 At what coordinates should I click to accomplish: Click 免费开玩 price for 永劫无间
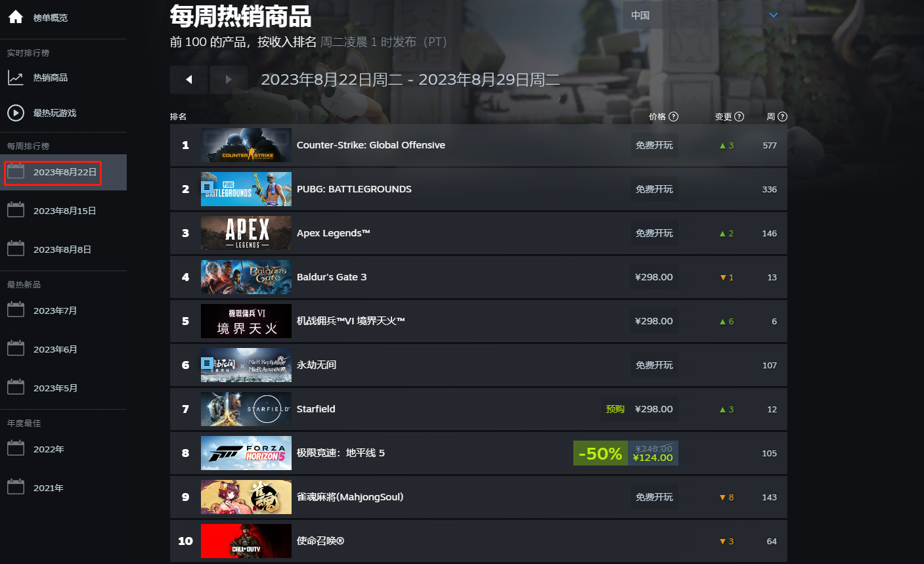click(x=654, y=365)
